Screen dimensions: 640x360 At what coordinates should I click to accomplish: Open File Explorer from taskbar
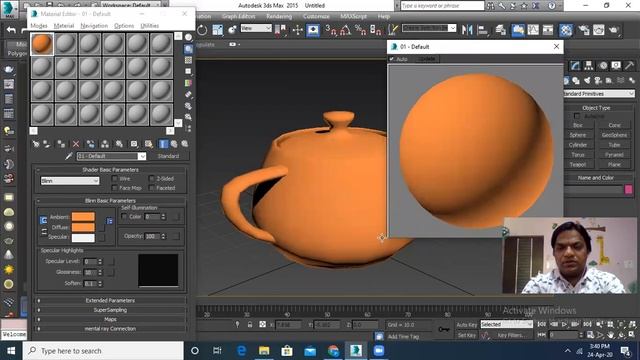tap(264, 351)
